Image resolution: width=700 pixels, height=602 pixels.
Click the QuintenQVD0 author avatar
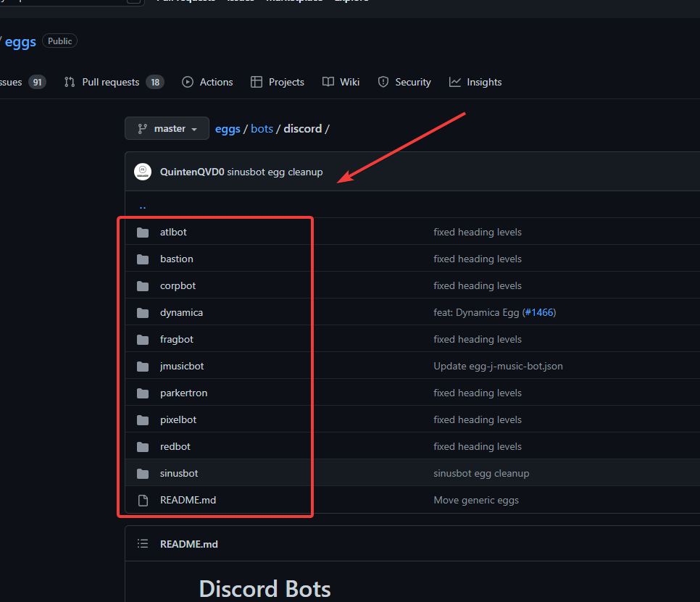(x=143, y=172)
